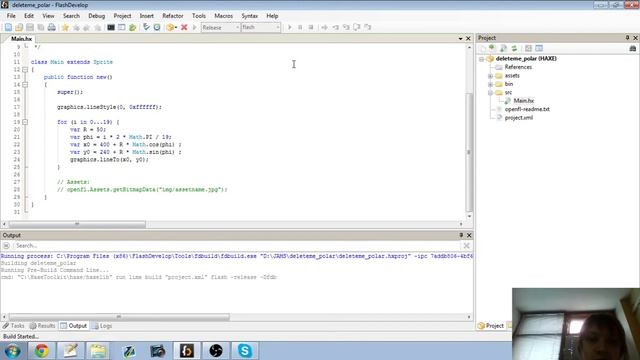Click the Output horizontal scrollbar thumb
The width and height of the screenshot is (640, 360).
click(x=119, y=317)
